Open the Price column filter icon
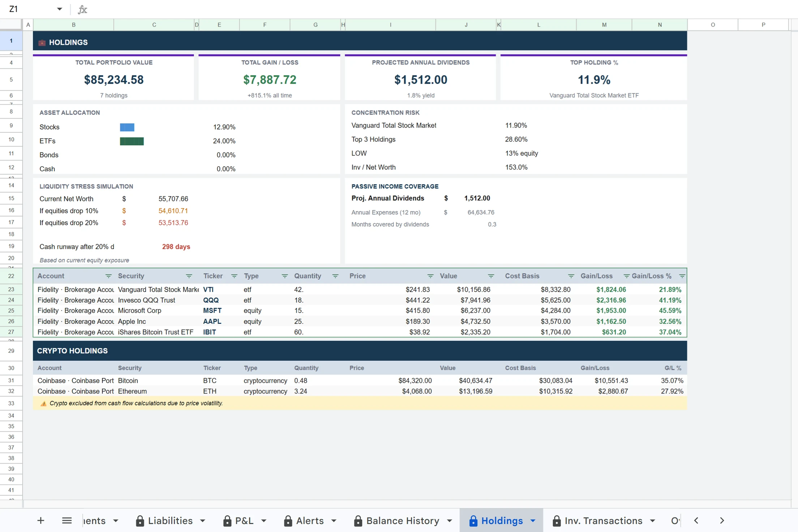The image size is (798, 532). coord(430,276)
